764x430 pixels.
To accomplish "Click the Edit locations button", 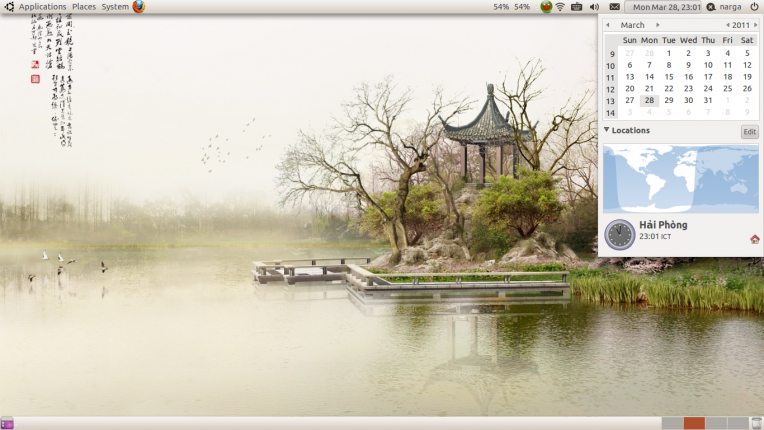I will pyautogui.click(x=749, y=132).
